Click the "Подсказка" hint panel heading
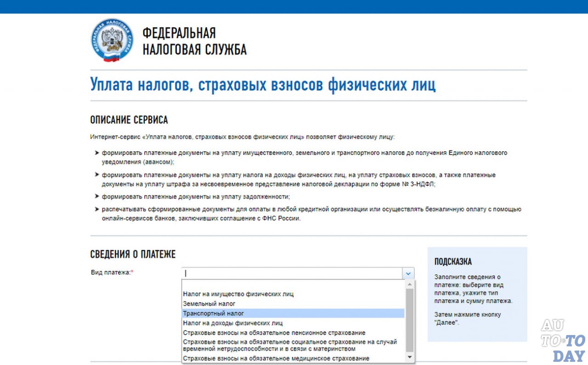The image size is (588, 365). point(453,262)
